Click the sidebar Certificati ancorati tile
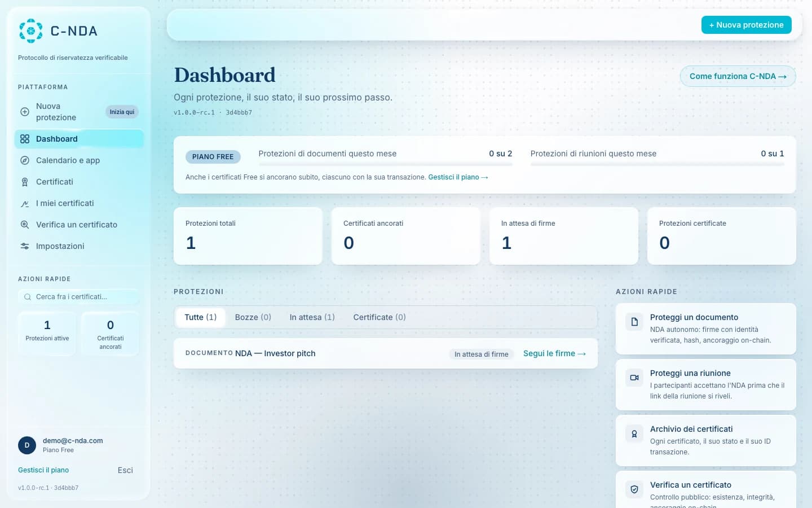This screenshot has width=812, height=508. click(111, 334)
